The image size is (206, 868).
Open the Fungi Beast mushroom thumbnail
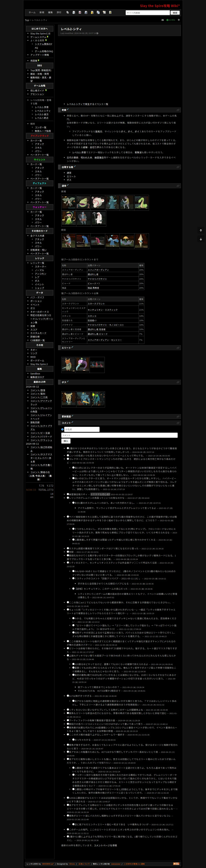127,241
